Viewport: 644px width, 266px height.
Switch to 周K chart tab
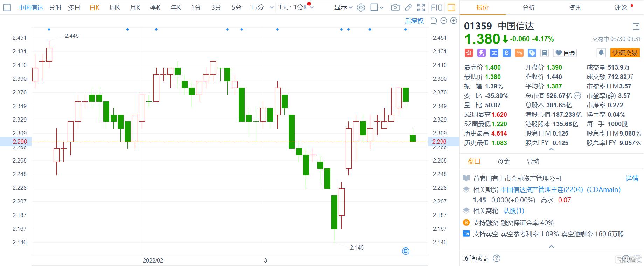coord(115,7)
